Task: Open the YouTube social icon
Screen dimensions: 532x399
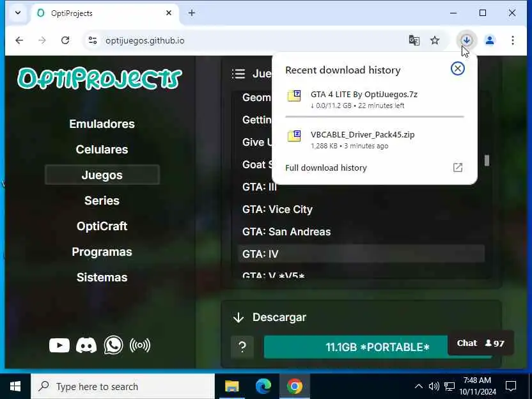Action: pyautogui.click(x=59, y=345)
